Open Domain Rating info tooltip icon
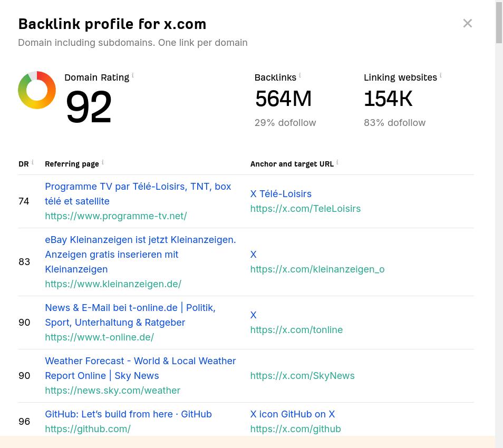The image size is (503, 448). coord(133,75)
